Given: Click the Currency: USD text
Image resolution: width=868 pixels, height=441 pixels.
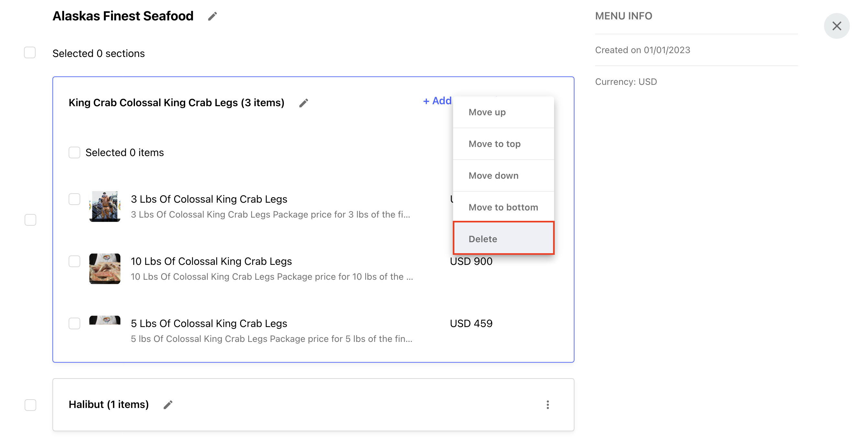Looking at the screenshot, I should [x=626, y=82].
